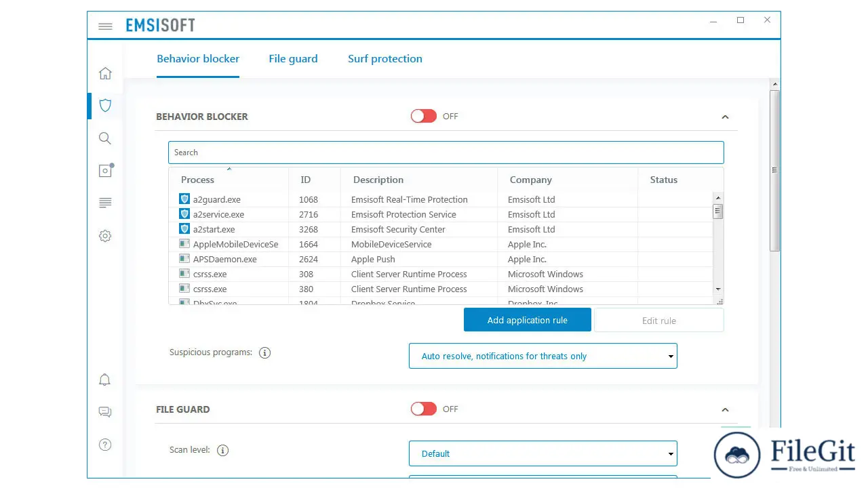Turn on the File Guard switch
Viewport: 868px width, 488px height.
point(424,409)
